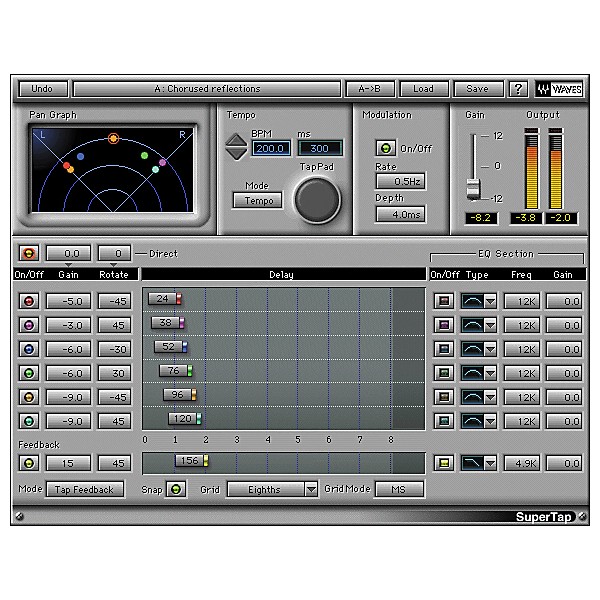Toggle Modulation On/Off

click(386, 148)
